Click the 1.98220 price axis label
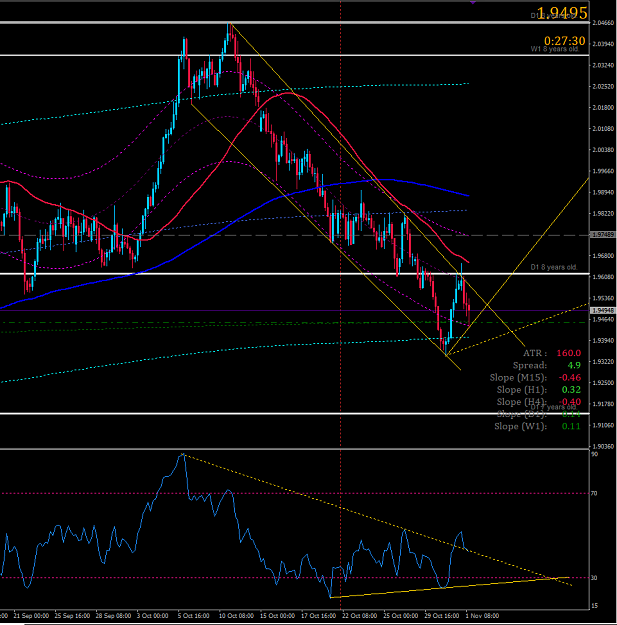Screen dimensions: 617x625 click(x=603, y=214)
